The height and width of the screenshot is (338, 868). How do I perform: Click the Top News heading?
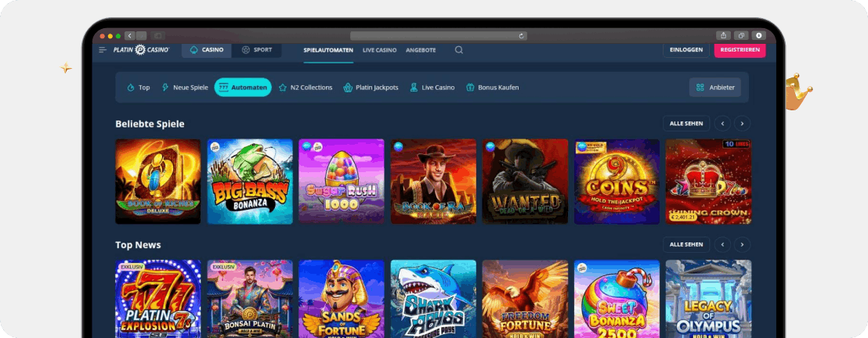click(138, 245)
